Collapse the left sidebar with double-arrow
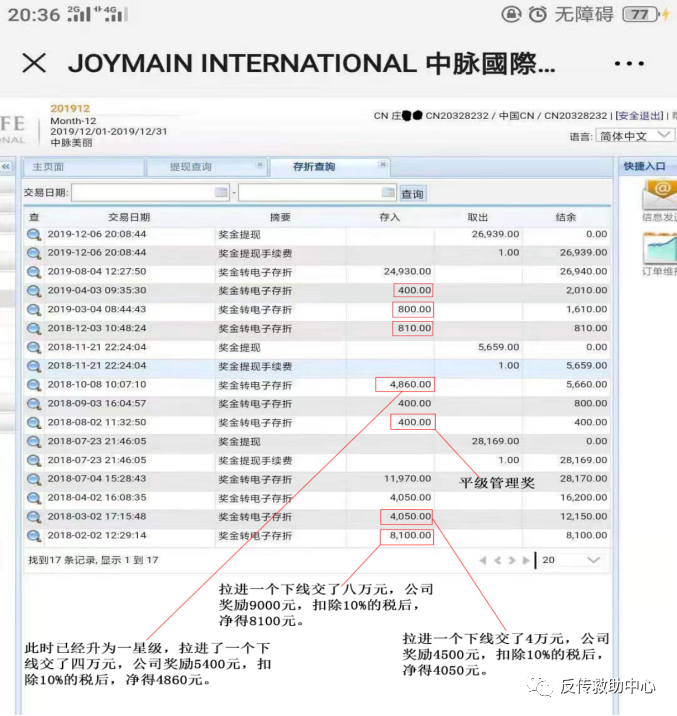The width and height of the screenshot is (677, 716). point(6,167)
